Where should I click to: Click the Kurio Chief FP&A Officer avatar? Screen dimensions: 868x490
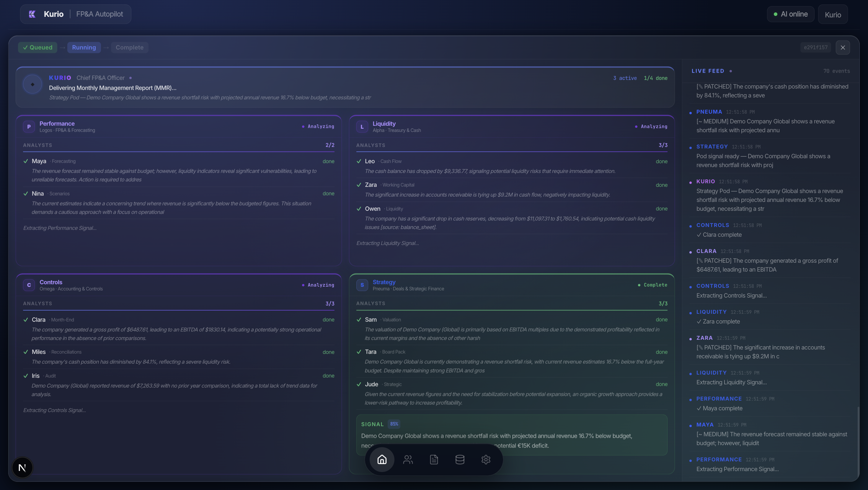[x=32, y=84]
